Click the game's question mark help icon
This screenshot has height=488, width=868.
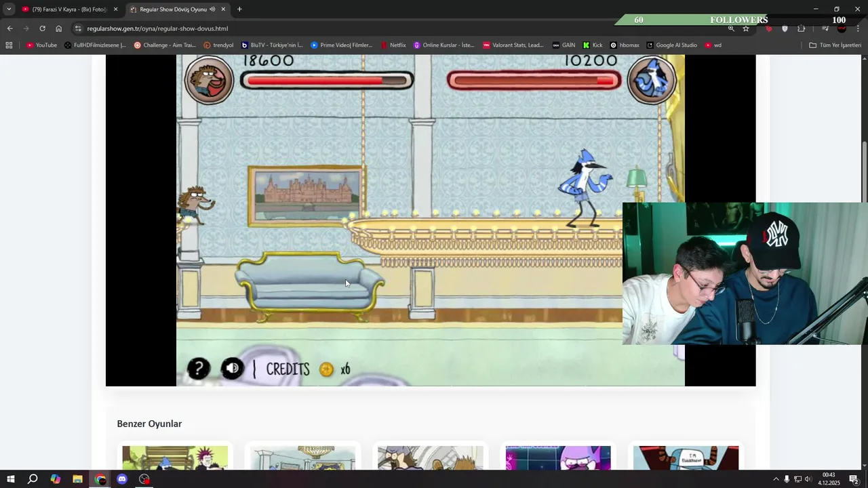pos(199,369)
